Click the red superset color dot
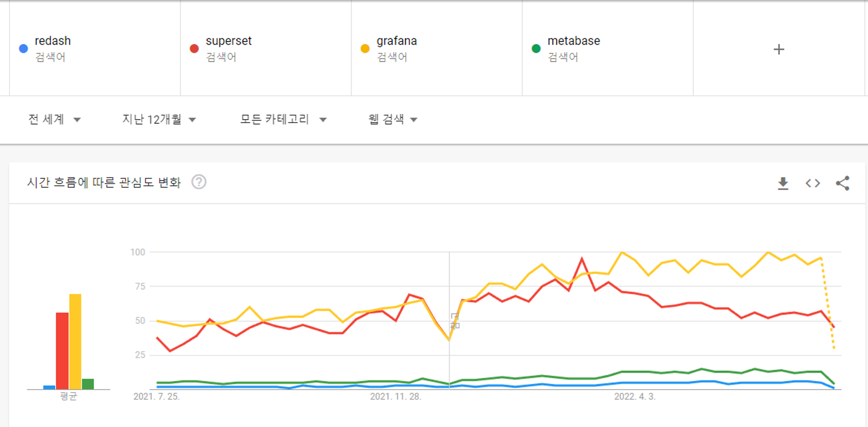 click(x=194, y=49)
